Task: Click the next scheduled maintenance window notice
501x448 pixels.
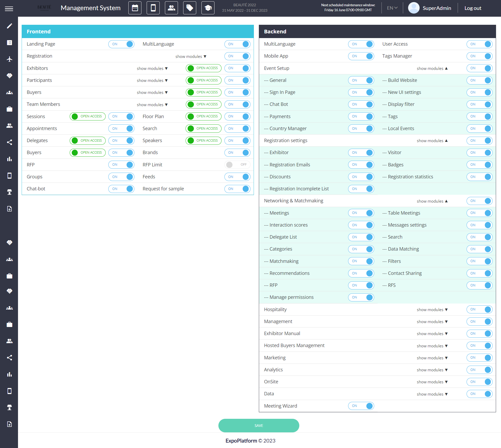Action: (348, 8)
